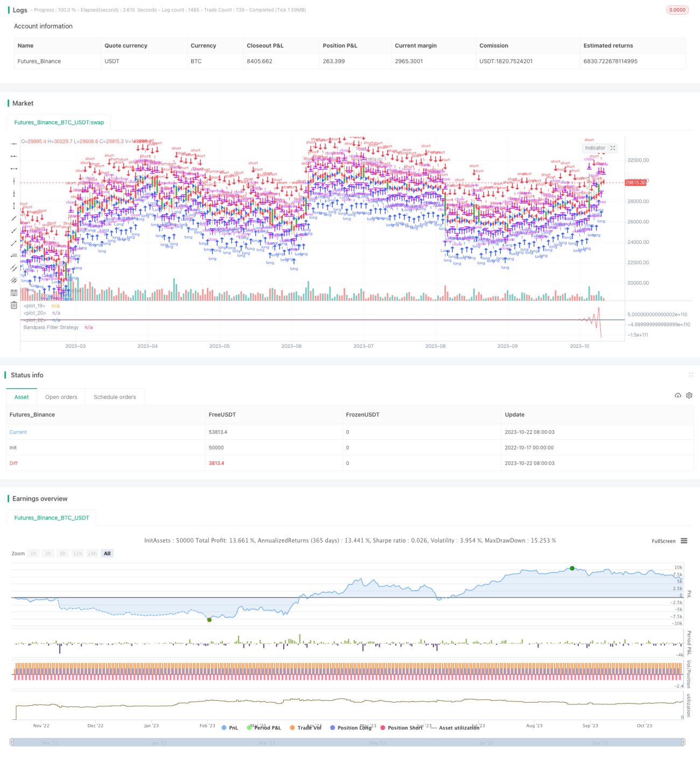The height and width of the screenshot is (758, 700).
Task: Expand the chart using the fullscreen arrows icon
Action: [x=613, y=148]
